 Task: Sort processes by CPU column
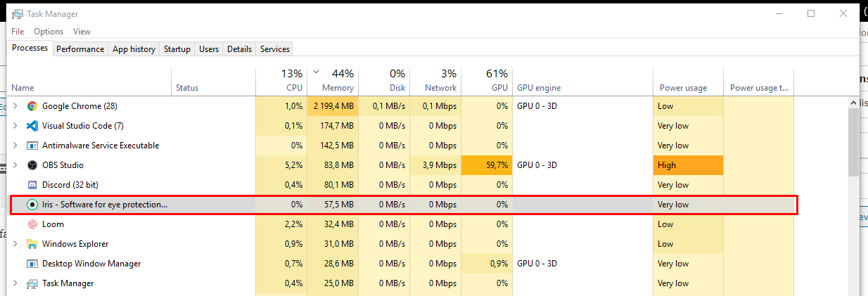click(281, 81)
